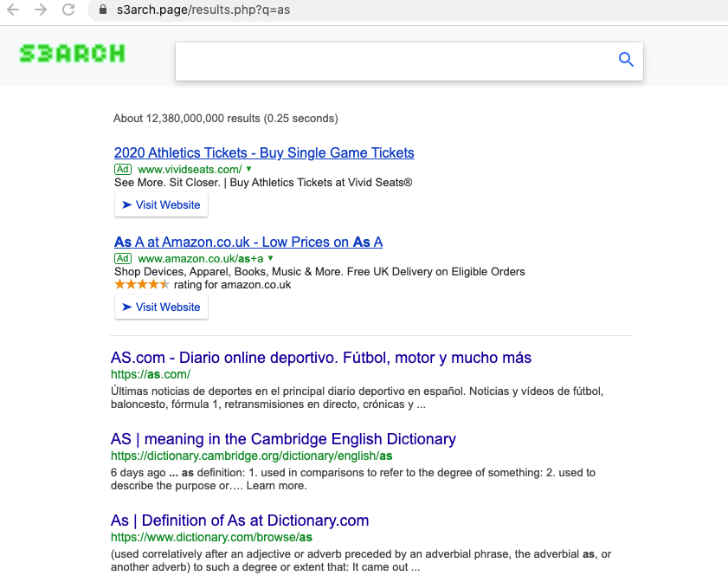Open Cambridge English Dictionary AS result
Image resolution: width=728 pixels, height=582 pixels.
coord(283,439)
